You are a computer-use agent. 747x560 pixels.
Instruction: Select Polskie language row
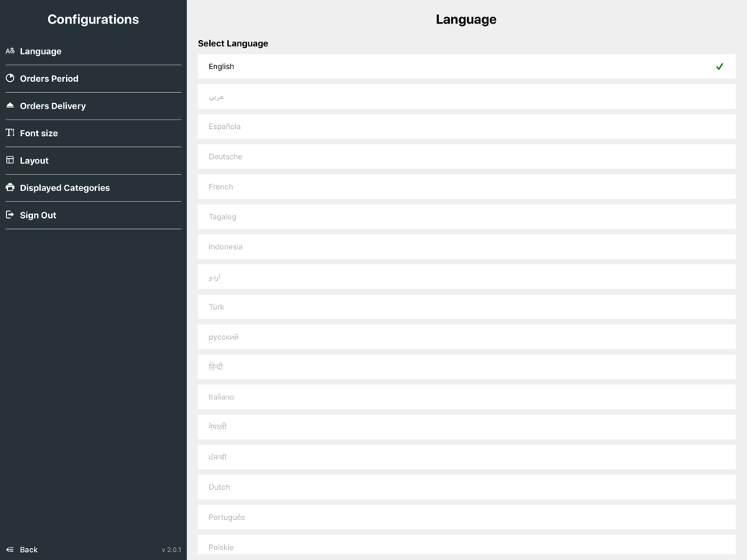pyautogui.click(x=466, y=544)
